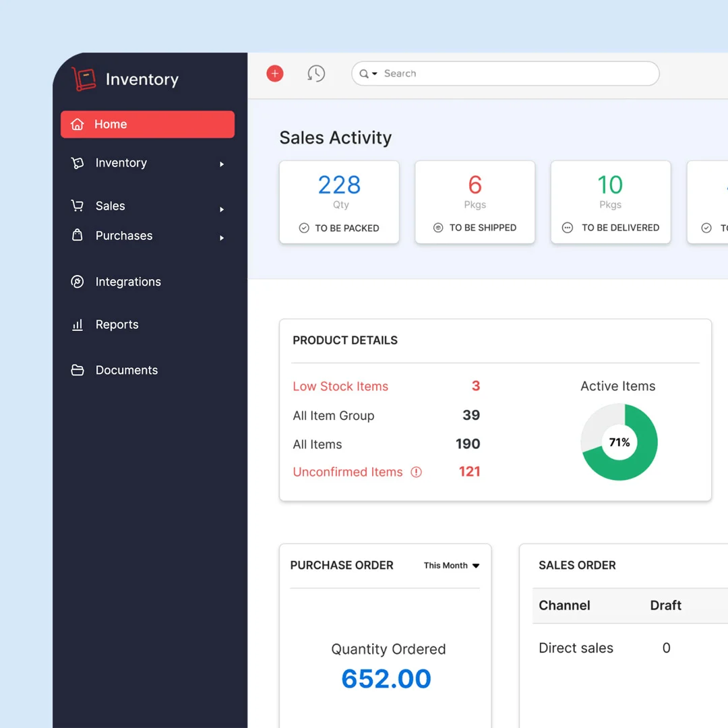Click the Purchases bag icon
728x728 pixels.
(77, 236)
